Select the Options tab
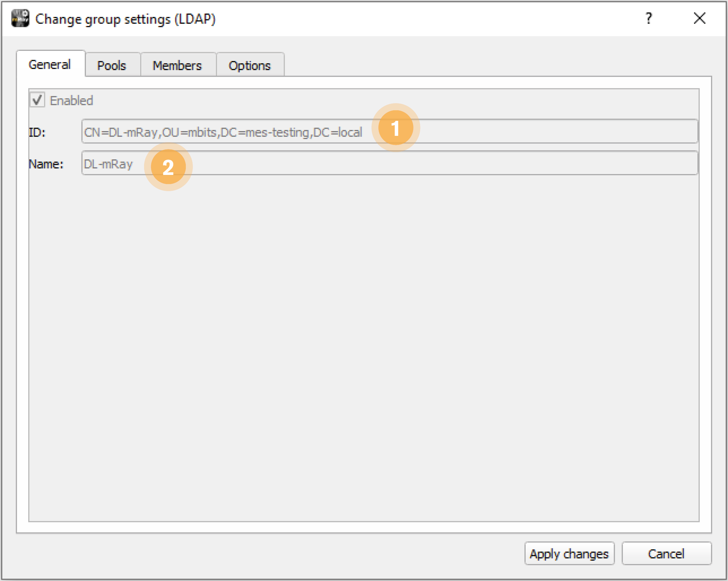 click(x=250, y=65)
